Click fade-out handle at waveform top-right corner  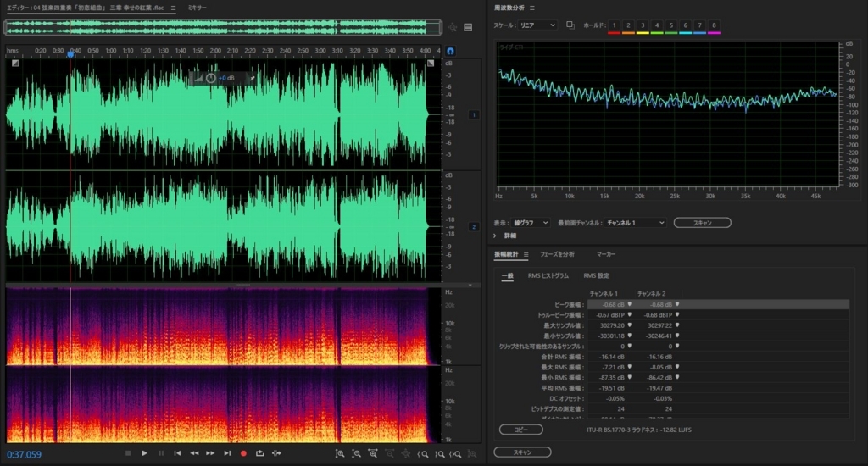431,64
